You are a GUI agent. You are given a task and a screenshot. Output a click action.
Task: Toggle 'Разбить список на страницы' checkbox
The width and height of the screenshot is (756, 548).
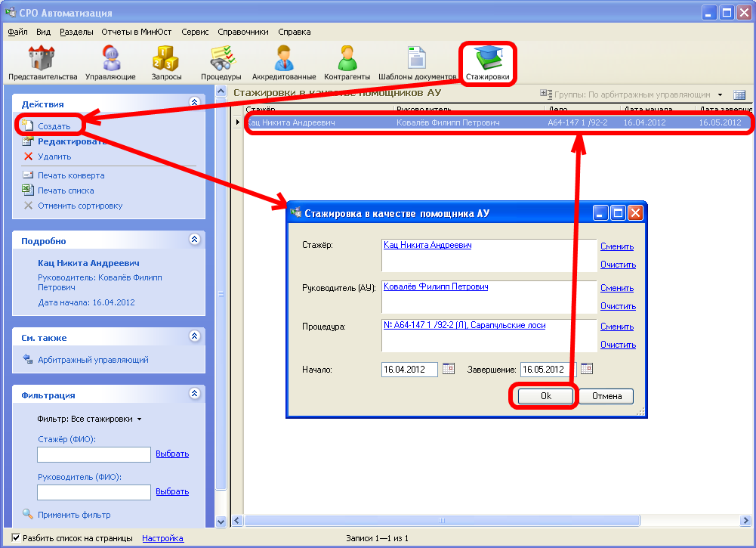click(x=16, y=538)
